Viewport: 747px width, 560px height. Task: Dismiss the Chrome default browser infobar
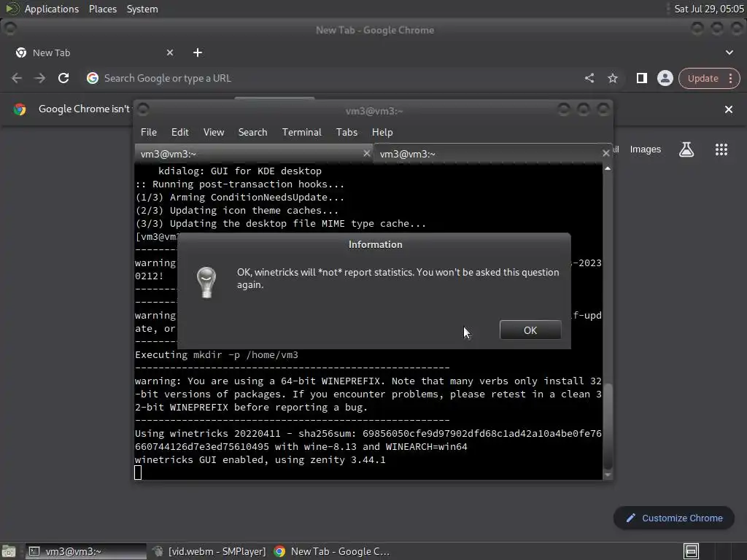729,109
